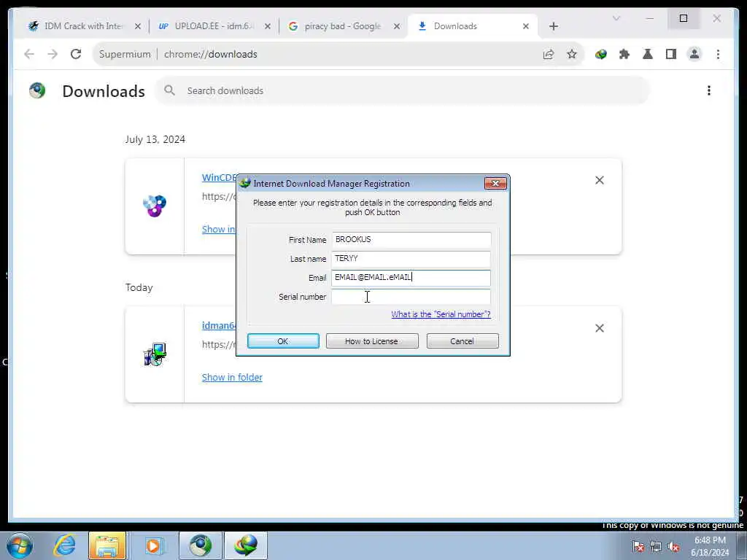Open the idman download file link
The image size is (747, 560).
(x=219, y=325)
